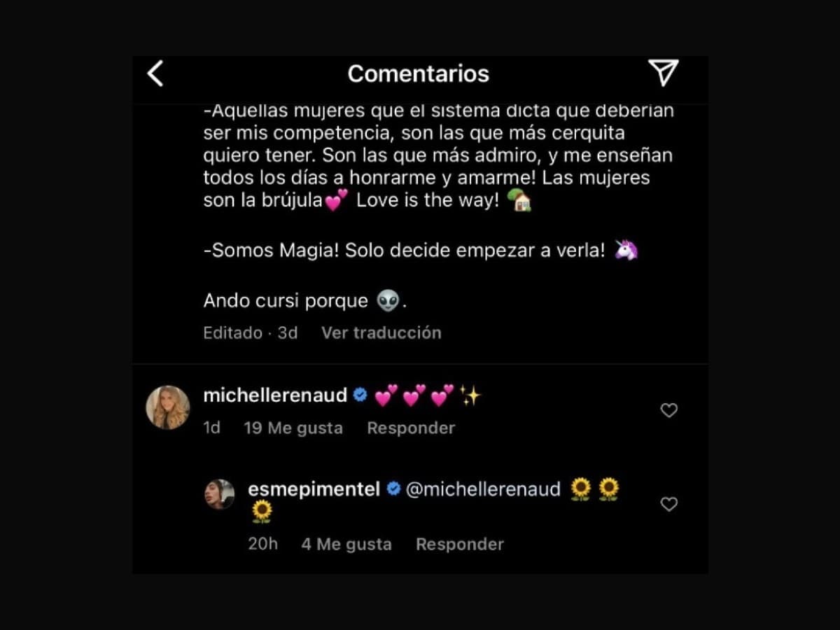Click the Ver traducción link

[381, 333]
